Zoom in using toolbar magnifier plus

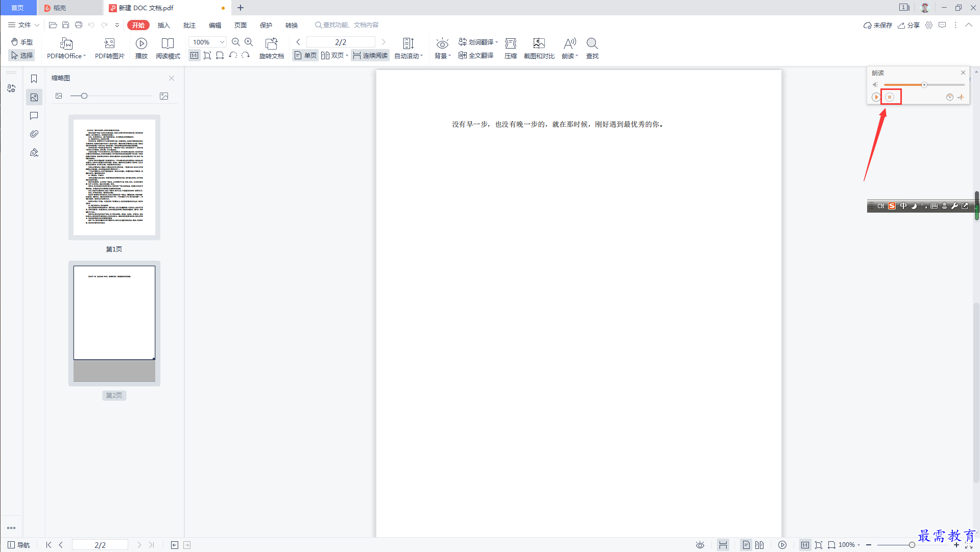[x=249, y=42]
